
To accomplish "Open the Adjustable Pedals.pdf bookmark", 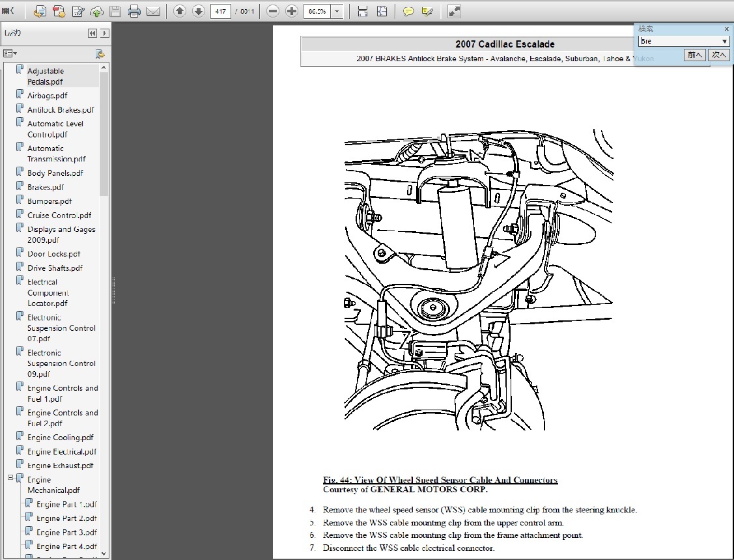I will (x=45, y=76).
